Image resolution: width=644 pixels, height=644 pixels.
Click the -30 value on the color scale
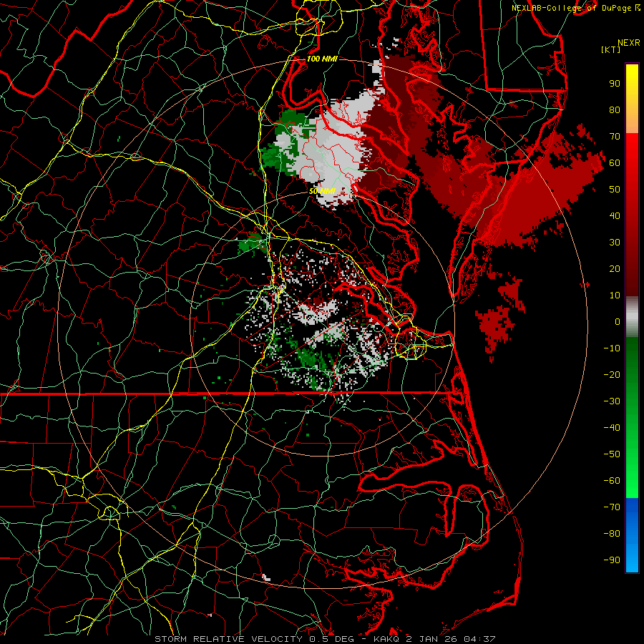click(612, 401)
